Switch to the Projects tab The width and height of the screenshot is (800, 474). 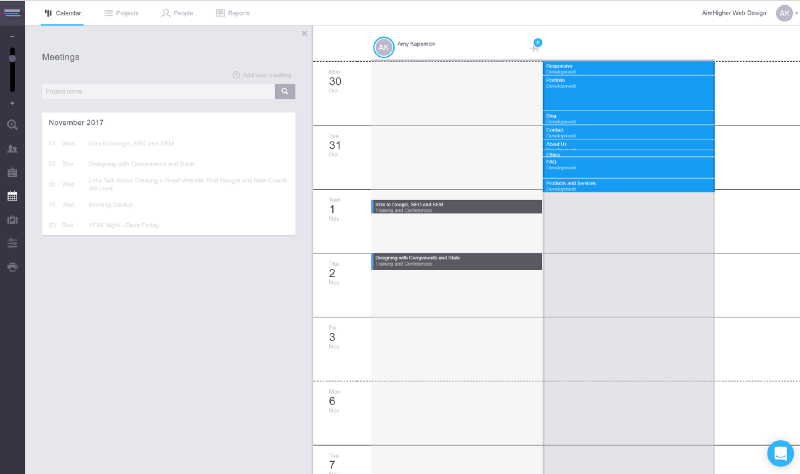click(121, 13)
